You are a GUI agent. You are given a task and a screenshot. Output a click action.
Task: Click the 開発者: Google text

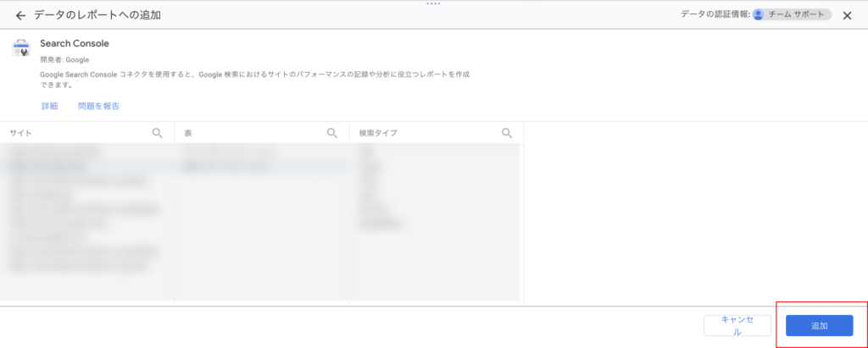[x=64, y=60]
